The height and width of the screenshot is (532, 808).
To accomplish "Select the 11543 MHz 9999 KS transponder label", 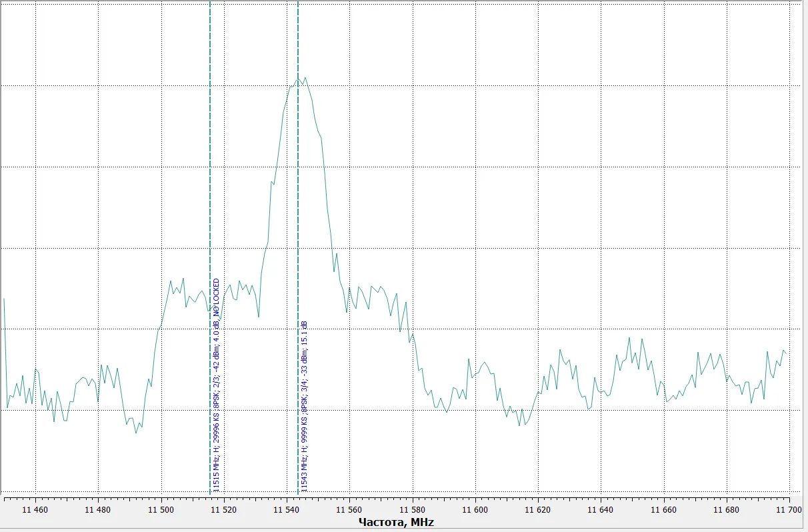I will pos(304,406).
